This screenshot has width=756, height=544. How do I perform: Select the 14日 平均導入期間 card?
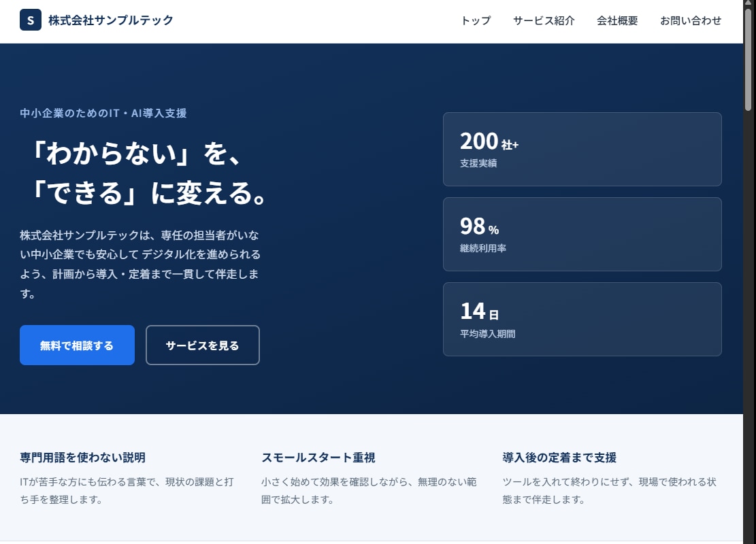pyautogui.click(x=582, y=320)
